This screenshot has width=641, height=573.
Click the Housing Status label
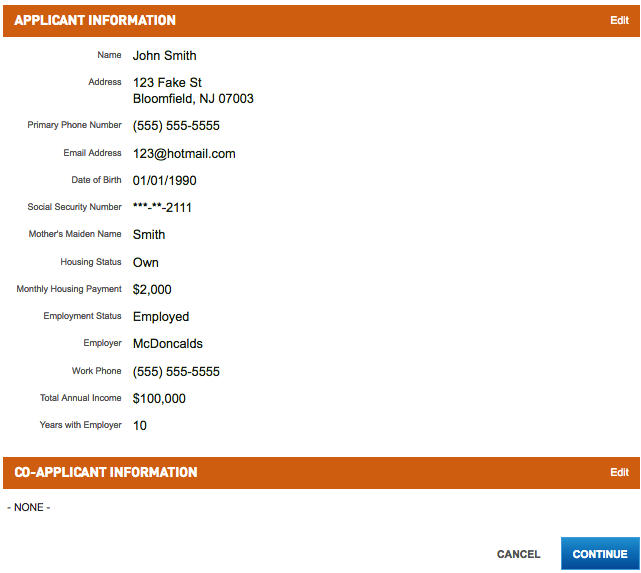click(91, 262)
